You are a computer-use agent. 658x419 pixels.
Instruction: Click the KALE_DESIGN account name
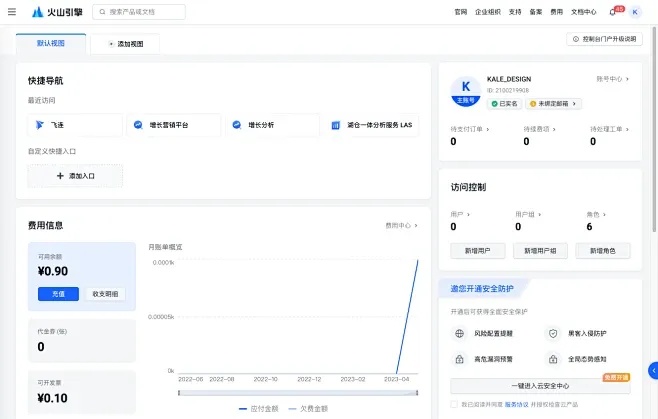click(509, 79)
